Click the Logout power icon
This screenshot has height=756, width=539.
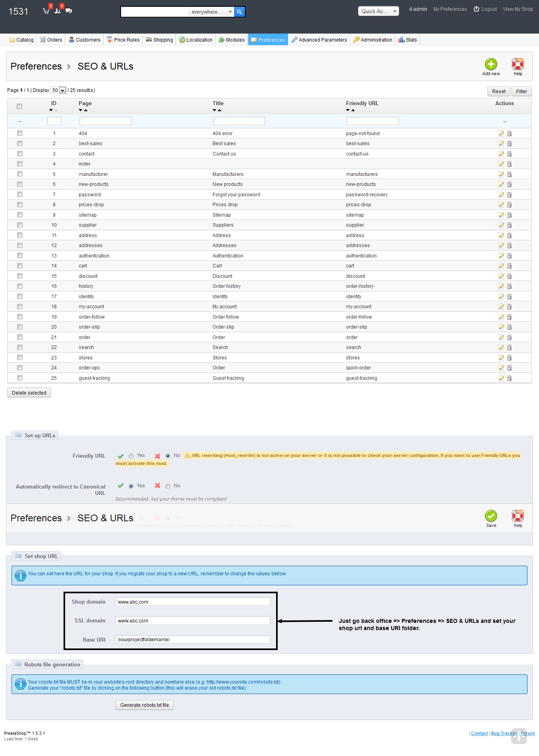click(476, 9)
